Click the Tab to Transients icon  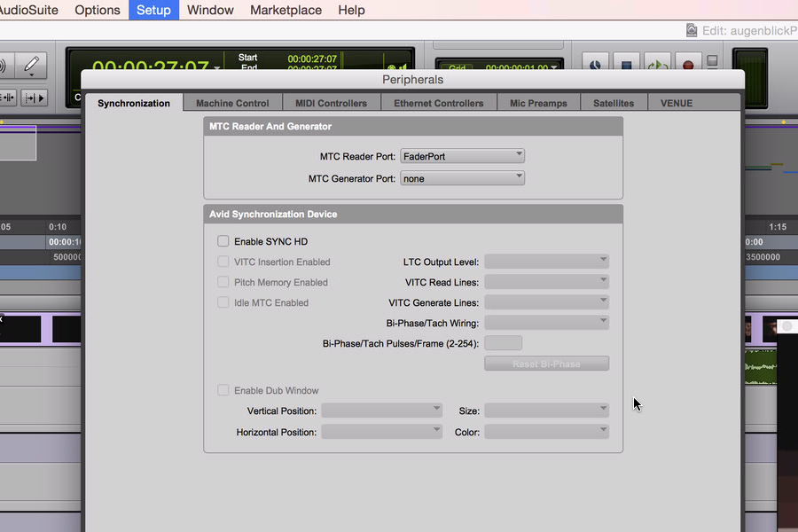35,98
